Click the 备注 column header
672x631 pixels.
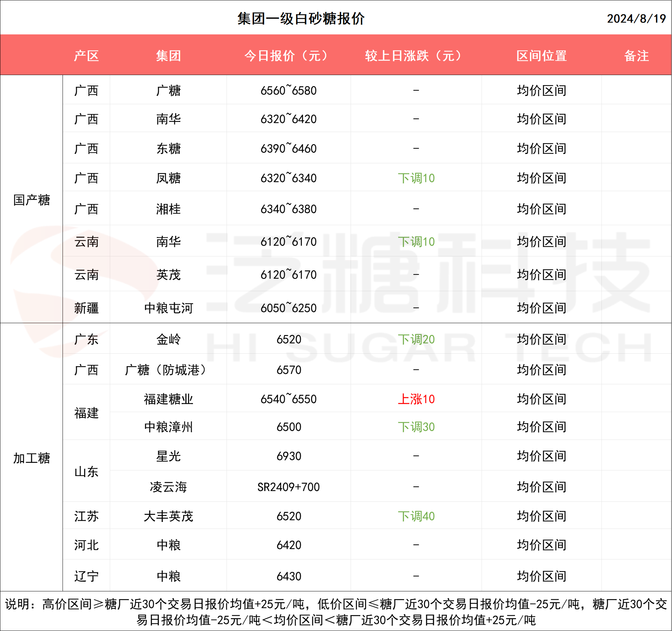coord(636,56)
